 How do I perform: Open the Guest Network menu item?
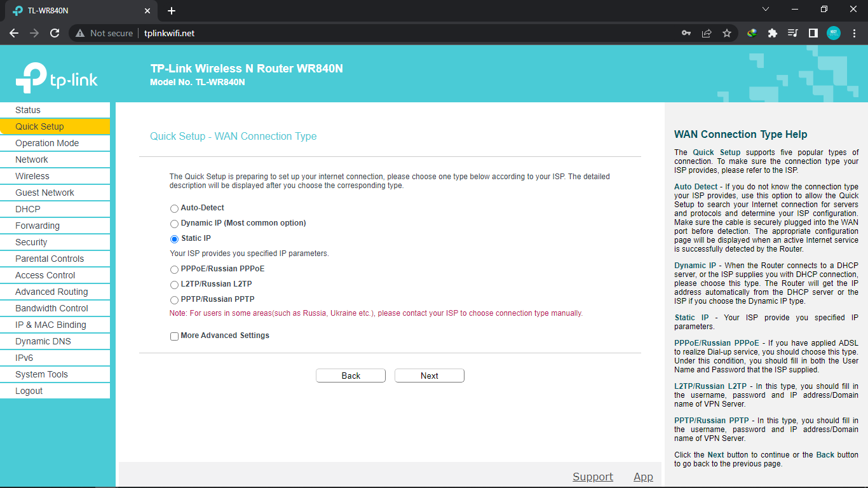point(55,193)
